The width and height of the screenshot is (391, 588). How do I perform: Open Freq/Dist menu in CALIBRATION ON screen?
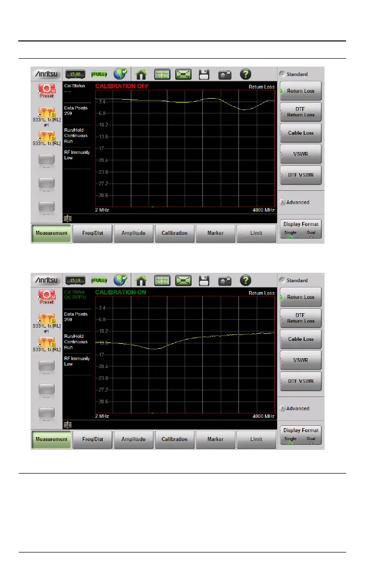coord(93,440)
